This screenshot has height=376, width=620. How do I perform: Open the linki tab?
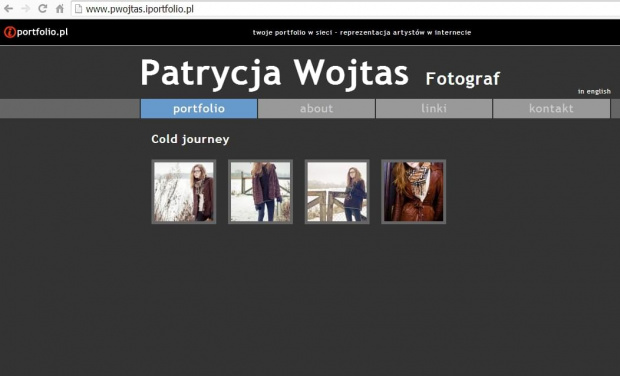click(434, 108)
